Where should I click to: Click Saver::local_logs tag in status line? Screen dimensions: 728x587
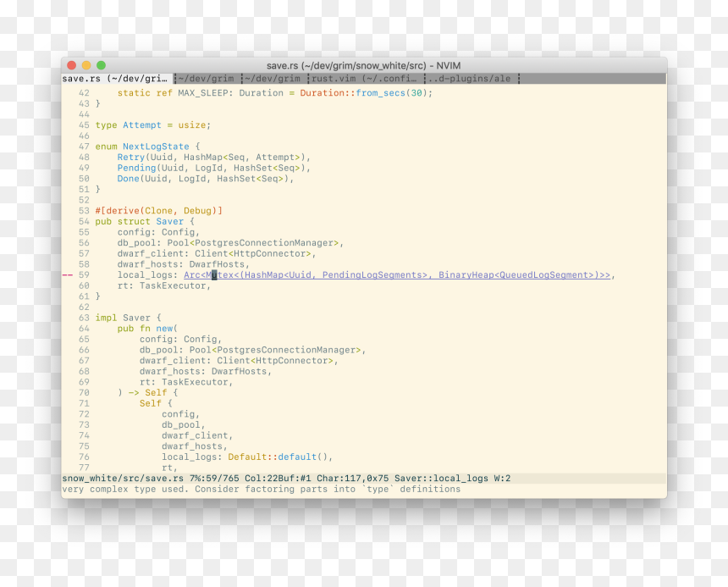pos(441,479)
